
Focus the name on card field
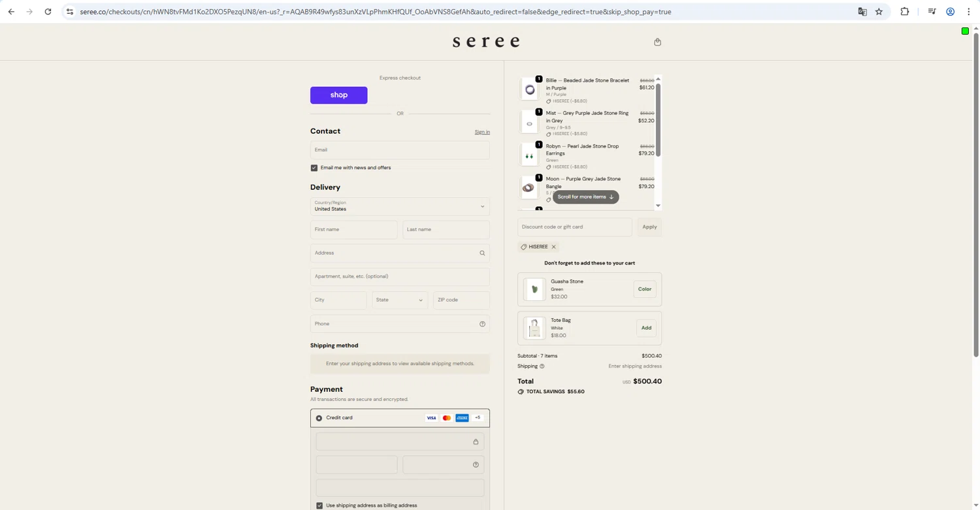pyautogui.click(x=400, y=488)
